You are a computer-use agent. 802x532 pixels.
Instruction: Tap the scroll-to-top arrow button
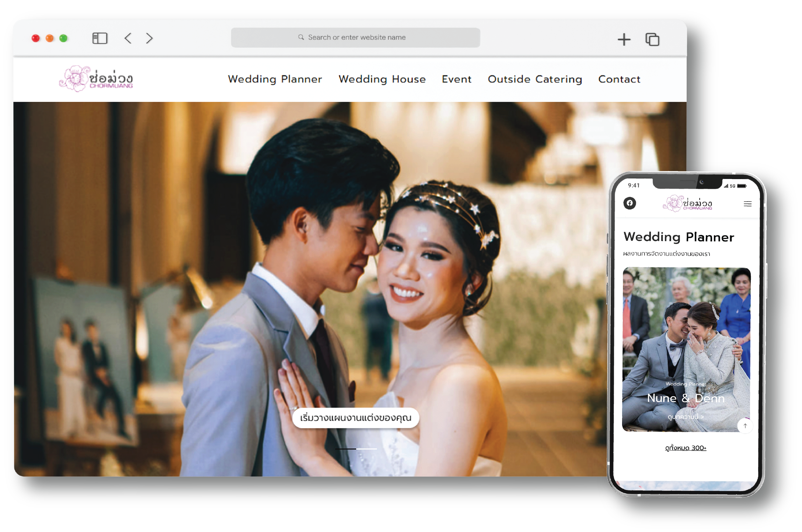coord(745,426)
